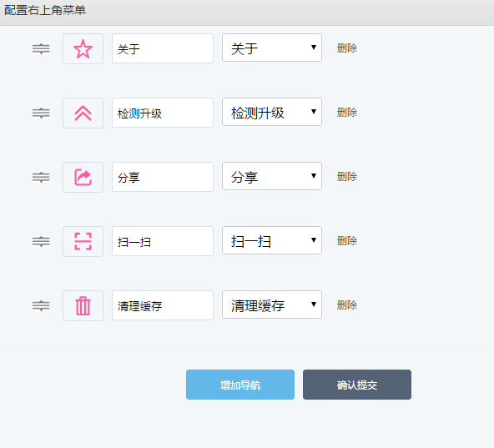Image resolution: width=494 pixels, height=448 pixels.
Task: Focus the 清理缓存 name text field
Action: (x=163, y=305)
